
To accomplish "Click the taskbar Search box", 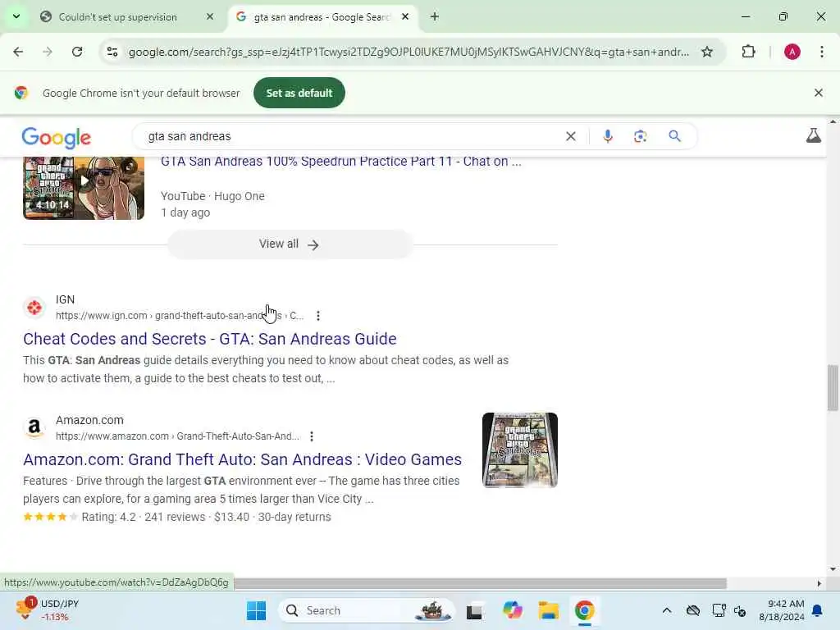I will pos(367,610).
